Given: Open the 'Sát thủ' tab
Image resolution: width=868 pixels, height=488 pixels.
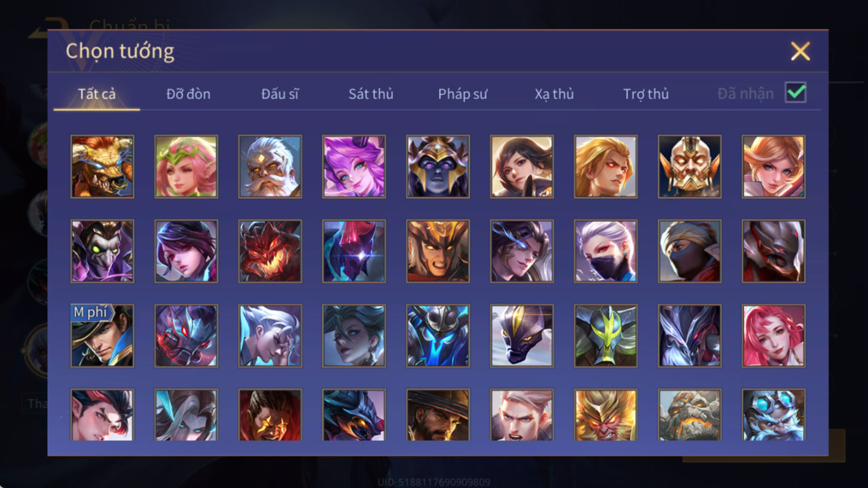Looking at the screenshot, I should [371, 94].
